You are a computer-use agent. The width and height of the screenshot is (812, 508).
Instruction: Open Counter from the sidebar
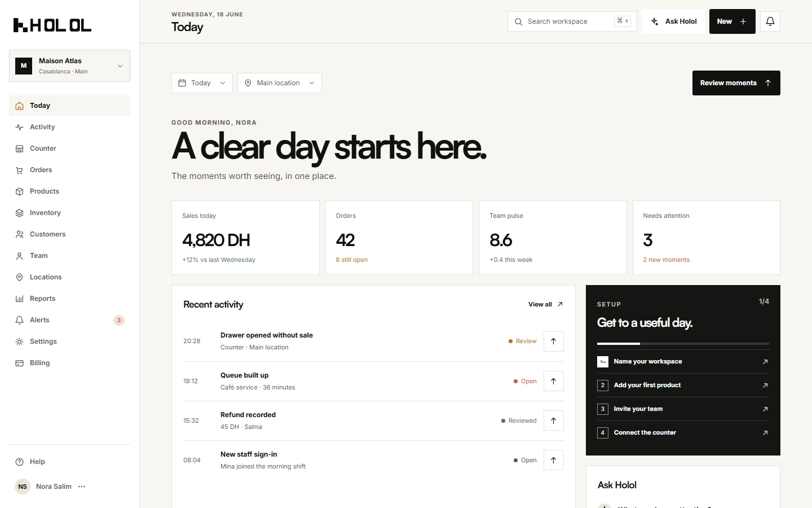point(69,148)
